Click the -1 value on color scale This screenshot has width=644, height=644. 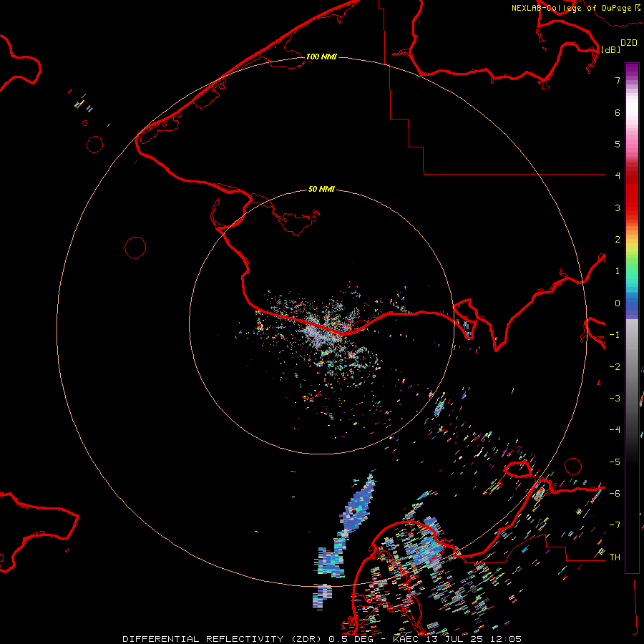[x=615, y=335]
